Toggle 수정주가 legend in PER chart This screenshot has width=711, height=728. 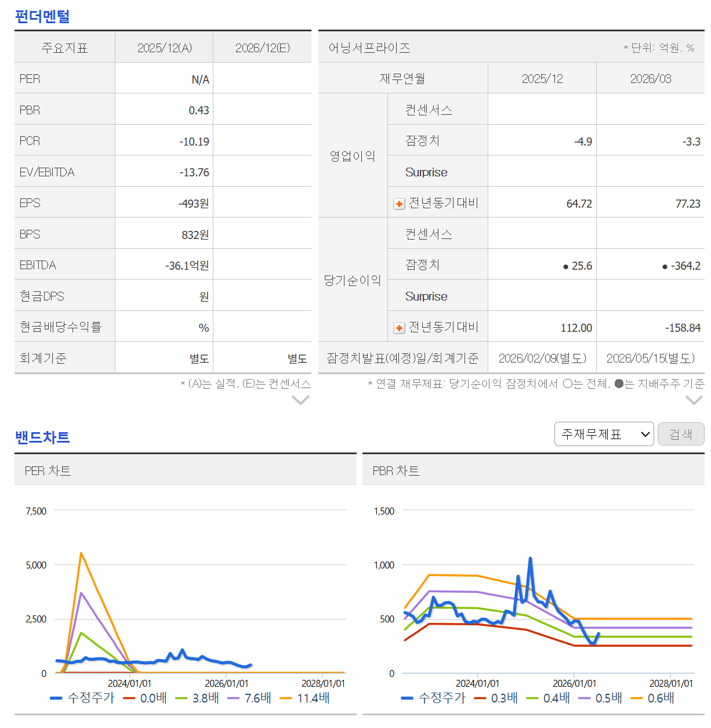pos(82,698)
